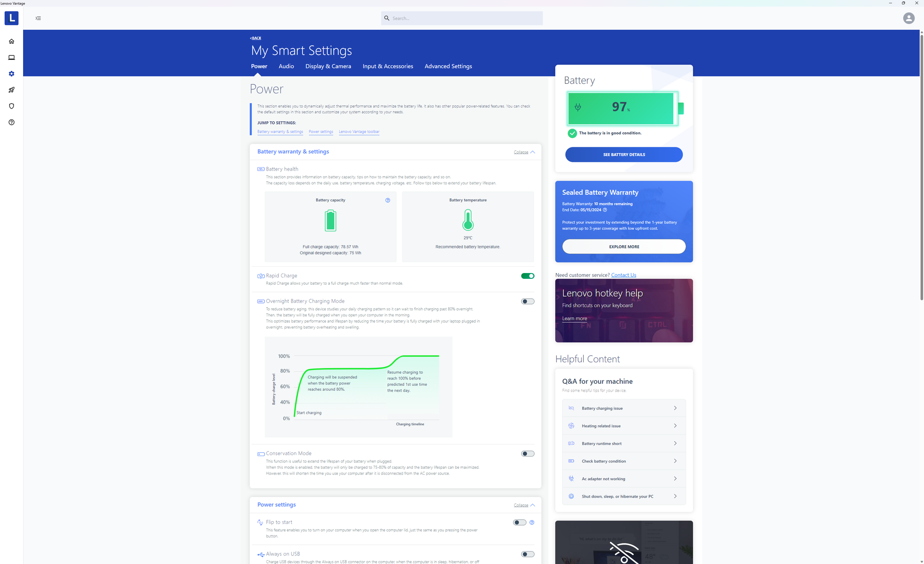Enable the Flip to start toggle

pyautogui.click(x=520, y=523)
